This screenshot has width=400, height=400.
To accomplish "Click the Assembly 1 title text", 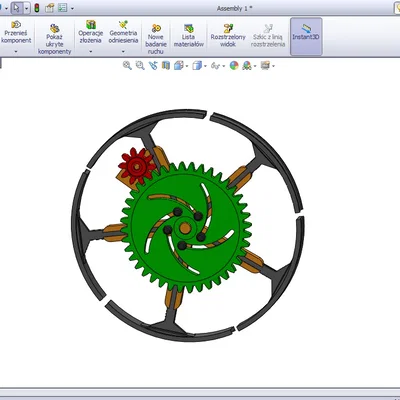I will (234, 8).
